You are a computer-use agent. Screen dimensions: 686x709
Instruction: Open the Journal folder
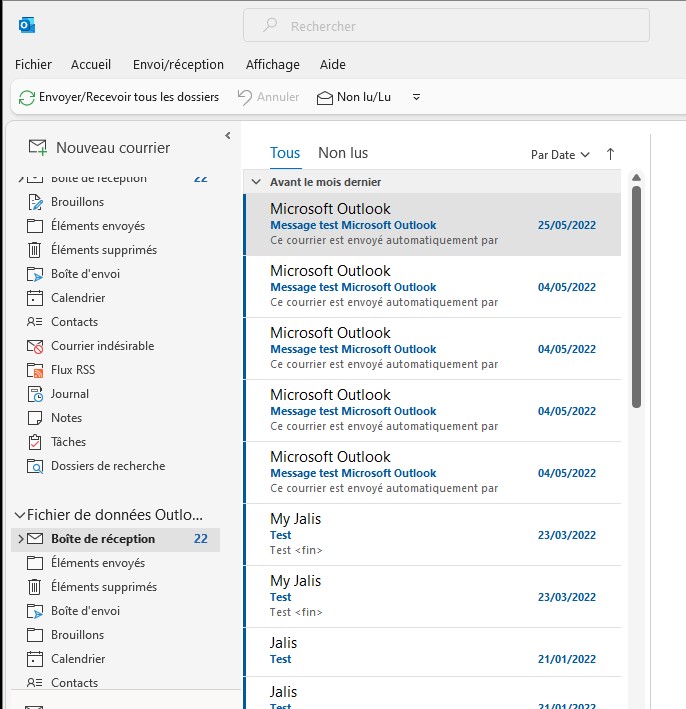point(69,394)
